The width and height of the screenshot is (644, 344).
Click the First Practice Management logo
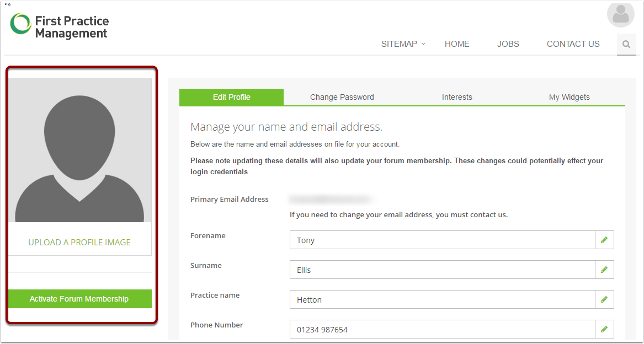pos(60,26)
